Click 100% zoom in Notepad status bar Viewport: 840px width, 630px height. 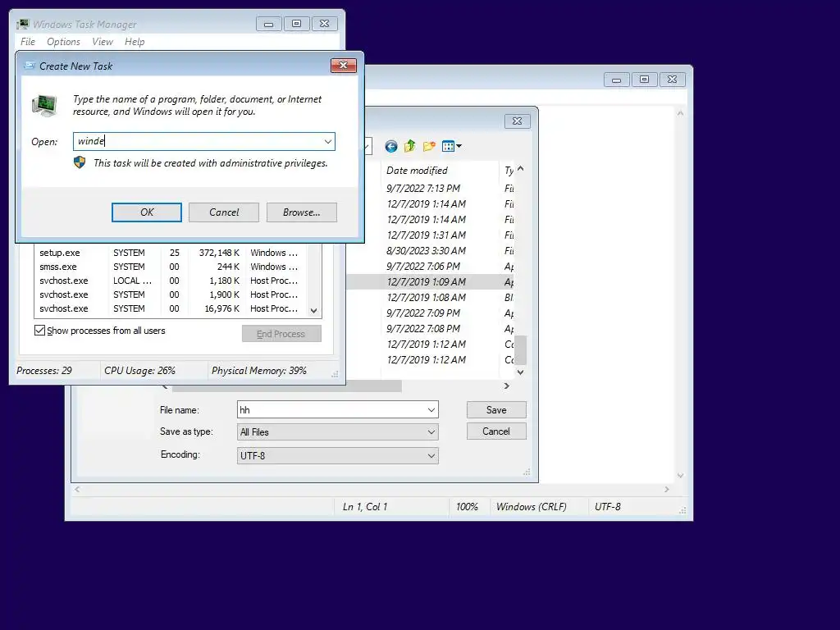click(x=467, y=506)
